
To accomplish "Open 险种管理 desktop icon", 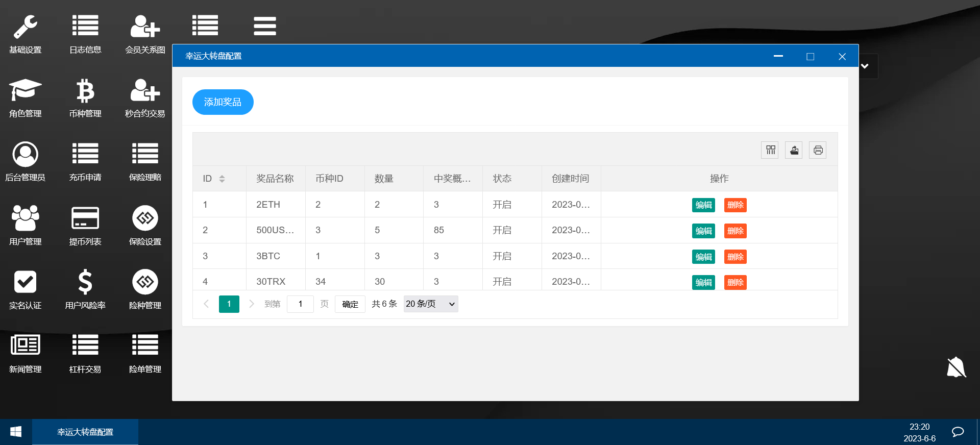I will 145,282.
